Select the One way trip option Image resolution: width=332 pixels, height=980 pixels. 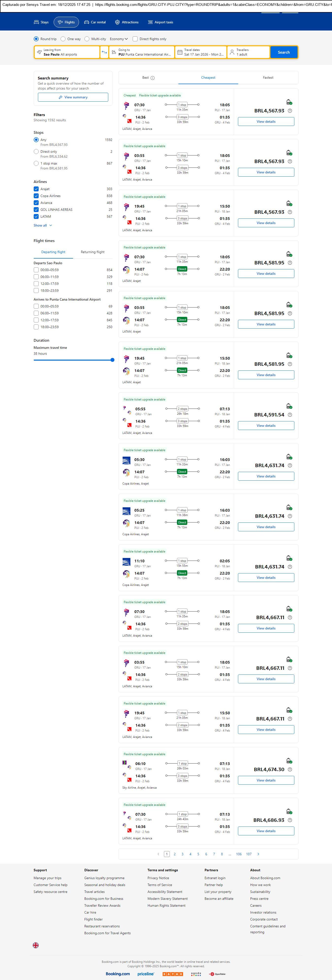63,39
